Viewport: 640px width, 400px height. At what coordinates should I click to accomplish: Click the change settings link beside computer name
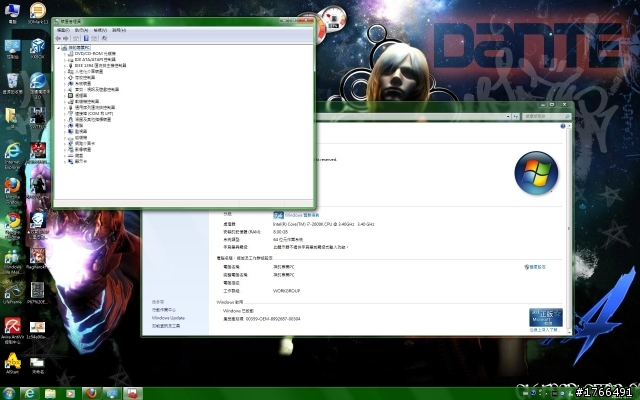pyautogui.click(x=535, y=267)
